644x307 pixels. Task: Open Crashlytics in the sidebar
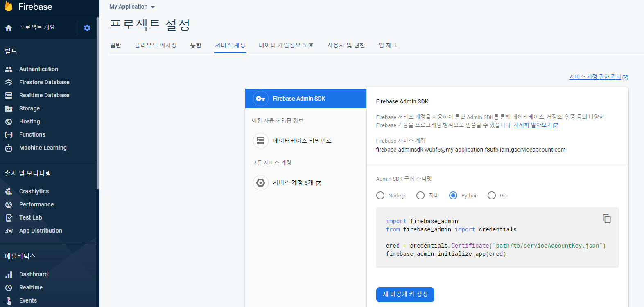34,191
